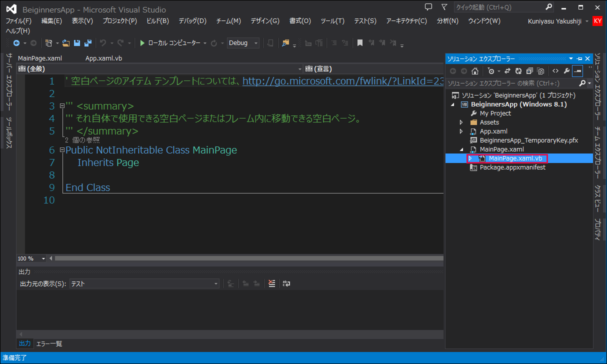Click Pending Changes Filter clock icon
This screenshot has width=607, height=364.
point(491,71)
